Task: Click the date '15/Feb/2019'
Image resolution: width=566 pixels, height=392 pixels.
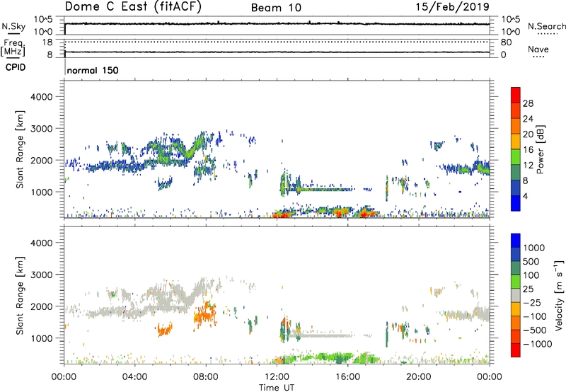Action: click(x=453, y=6)
